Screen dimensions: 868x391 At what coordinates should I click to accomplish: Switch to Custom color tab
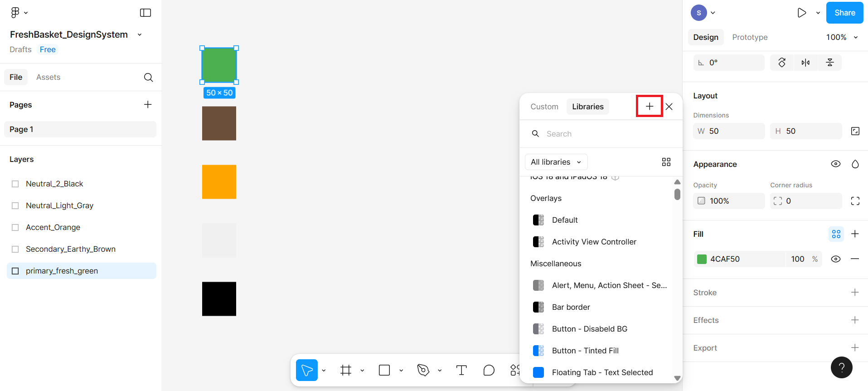pyautogui.click(x=544, y=107)
